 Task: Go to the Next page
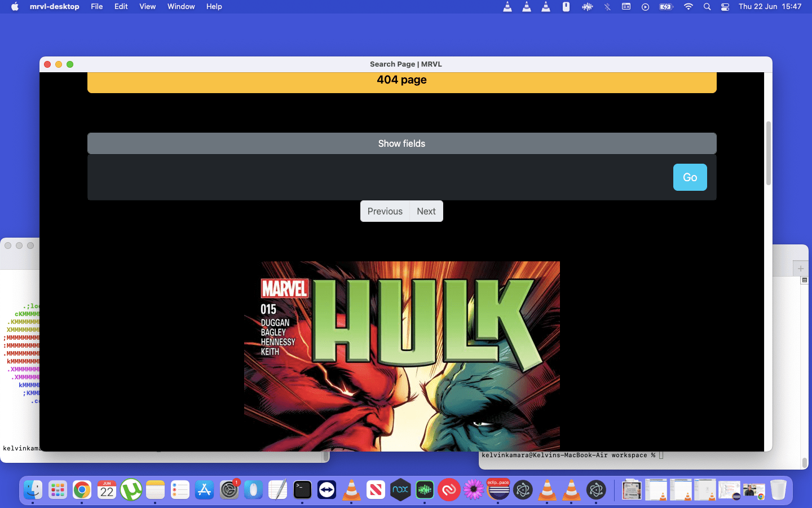click(x=426, y=211)
